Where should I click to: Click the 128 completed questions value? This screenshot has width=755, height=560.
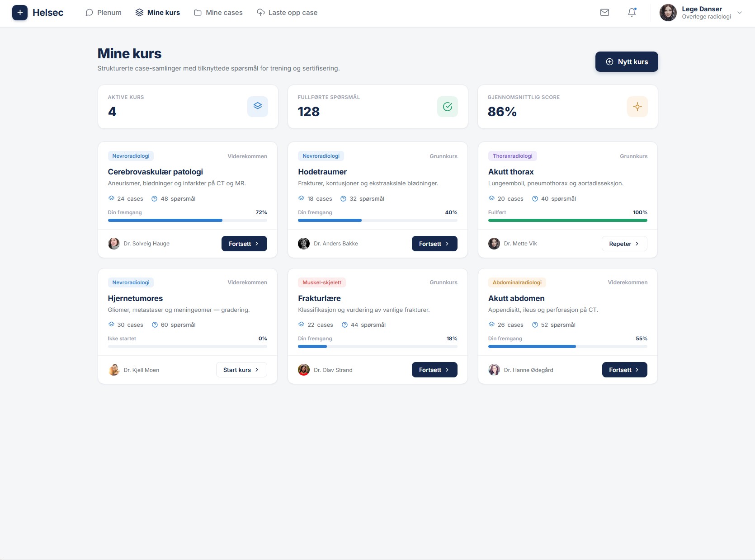pos(309,112)
